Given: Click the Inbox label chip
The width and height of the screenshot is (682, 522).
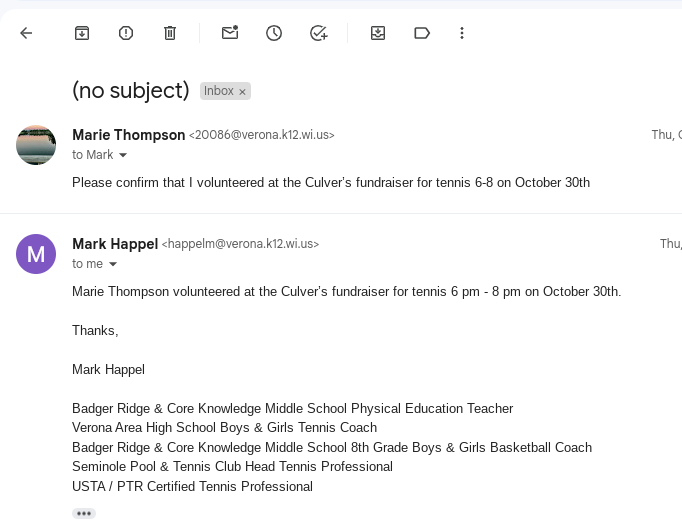Looking at the screenshot, I should 218,91.
